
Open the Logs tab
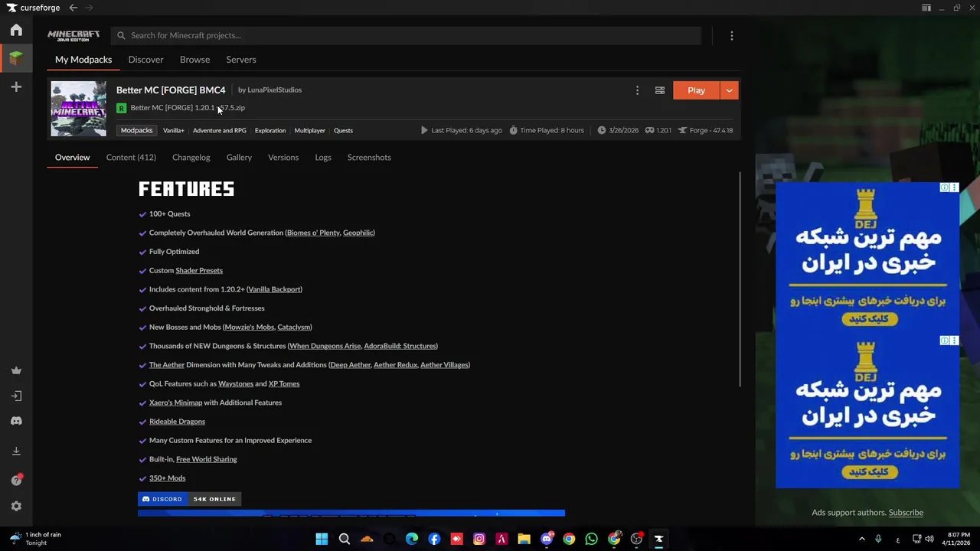(323, 157)
